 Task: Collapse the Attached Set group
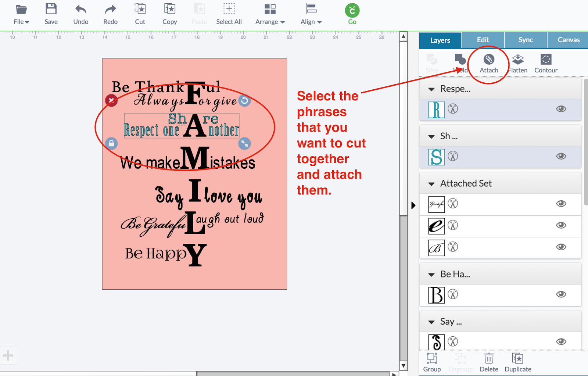coord(431,184)
